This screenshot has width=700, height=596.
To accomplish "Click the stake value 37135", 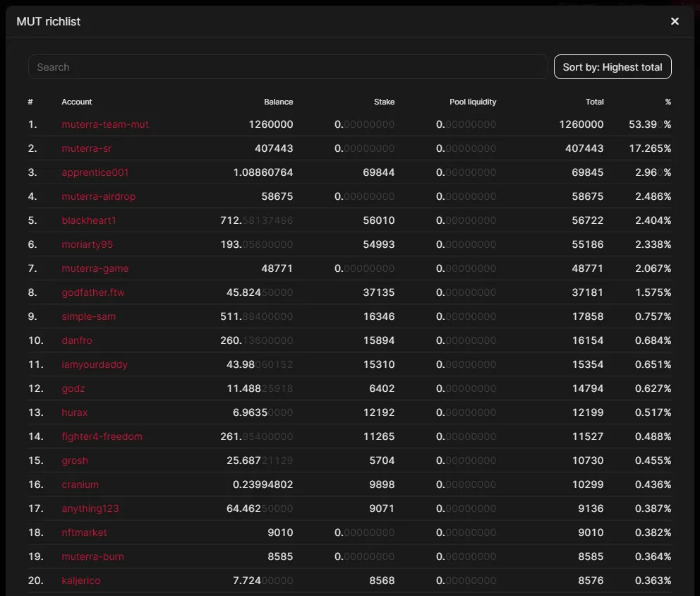I will pyautogui.click(x=379, y=292).
